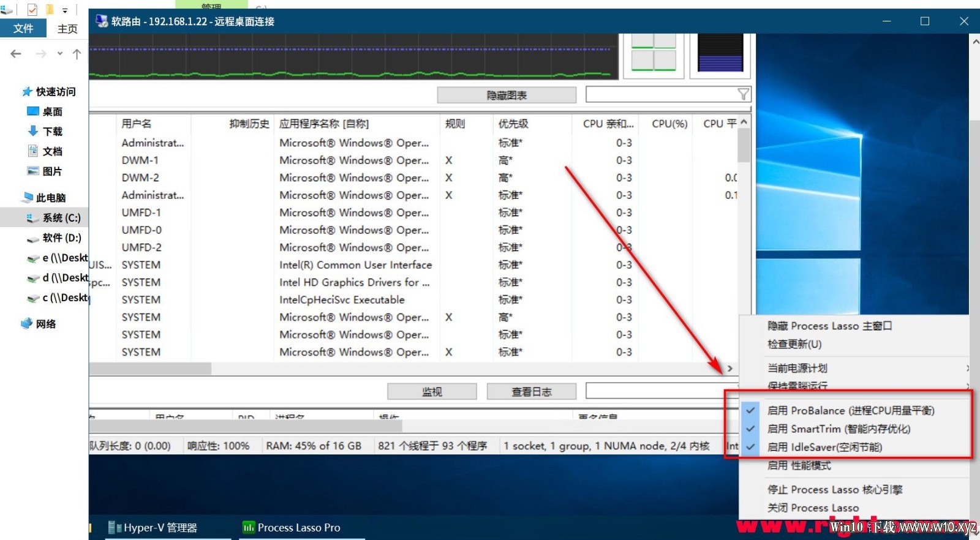Click the back arrow in File Explorer
Screen dimensions: 980x540
point(16,54)
